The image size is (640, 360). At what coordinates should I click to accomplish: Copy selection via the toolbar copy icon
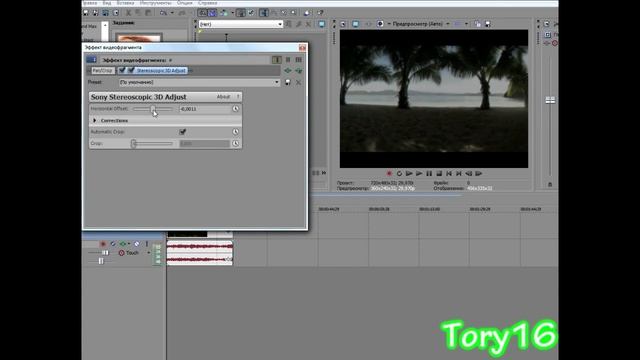(138, 13)
